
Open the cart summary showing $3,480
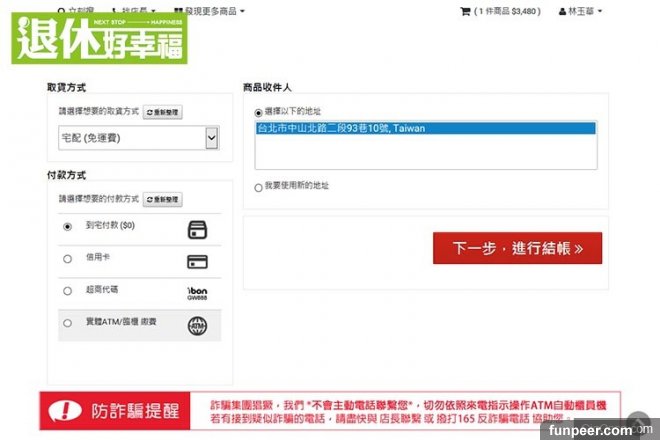(x=507, y=12)
